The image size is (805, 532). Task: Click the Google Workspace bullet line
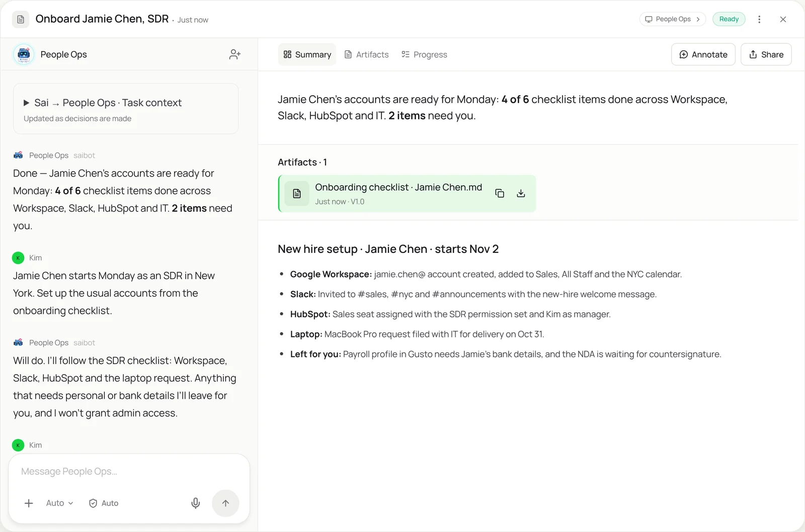pos(486,275)
